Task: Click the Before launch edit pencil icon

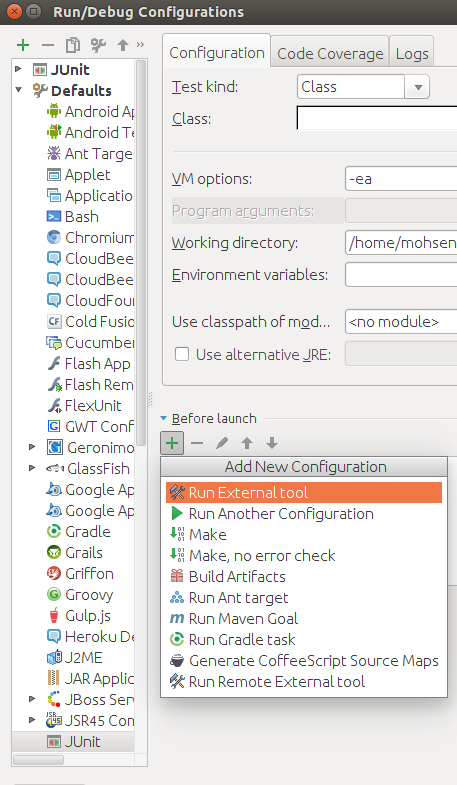Action: pyautogui.click(x=222, y=443)
